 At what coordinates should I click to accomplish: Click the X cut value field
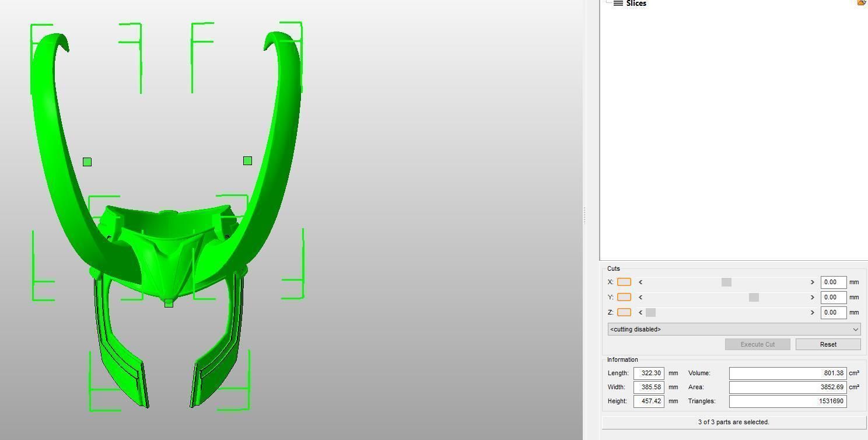[x=833, y=282]
